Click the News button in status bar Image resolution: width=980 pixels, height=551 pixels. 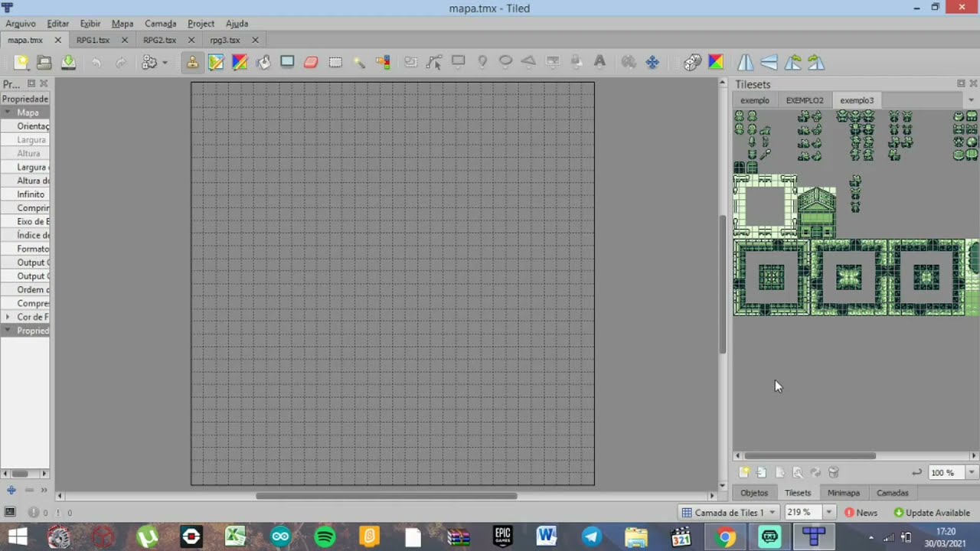[x=861, y=512]
